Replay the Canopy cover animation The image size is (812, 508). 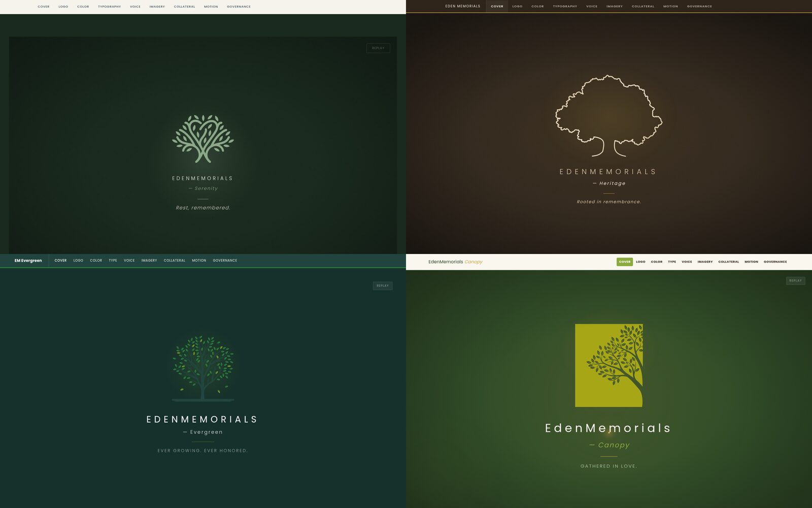click(795, 280)
